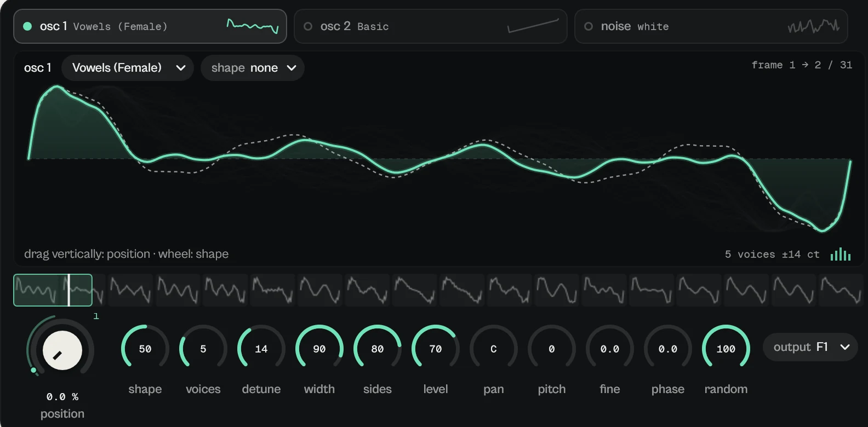
Task: Switch to the osc 2 Basic tab
Action: pos(431,26)
